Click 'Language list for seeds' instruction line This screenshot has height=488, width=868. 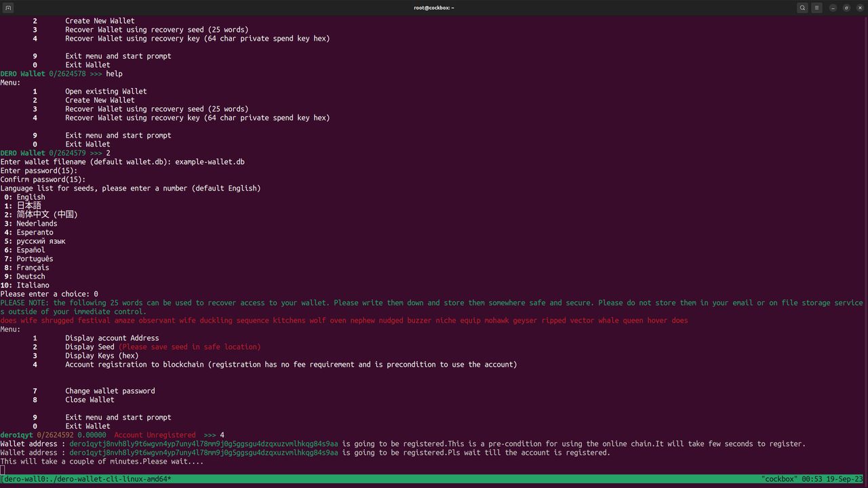(130, 188)
